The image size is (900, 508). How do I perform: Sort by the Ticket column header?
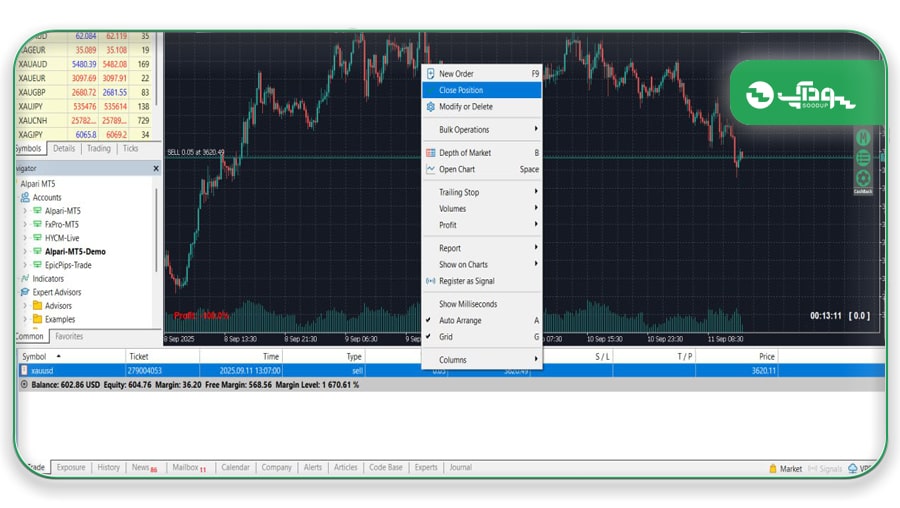point(162,356)
